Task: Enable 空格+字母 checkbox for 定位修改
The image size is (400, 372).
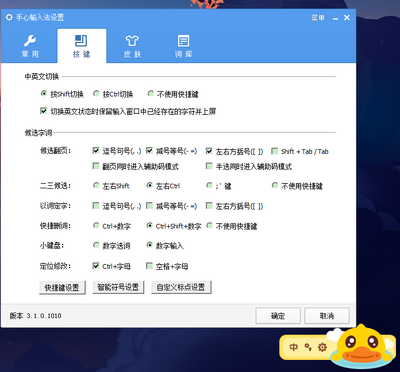Action: click(x=150, y=266)
